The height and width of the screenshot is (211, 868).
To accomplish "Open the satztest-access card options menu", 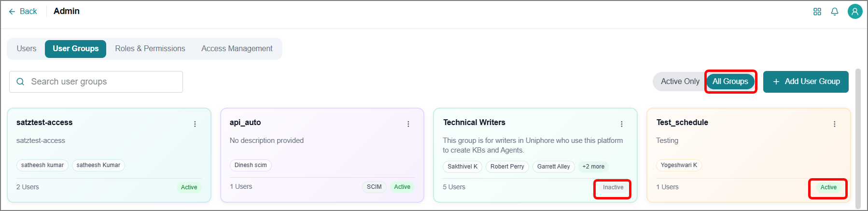I will pos(195,124).
